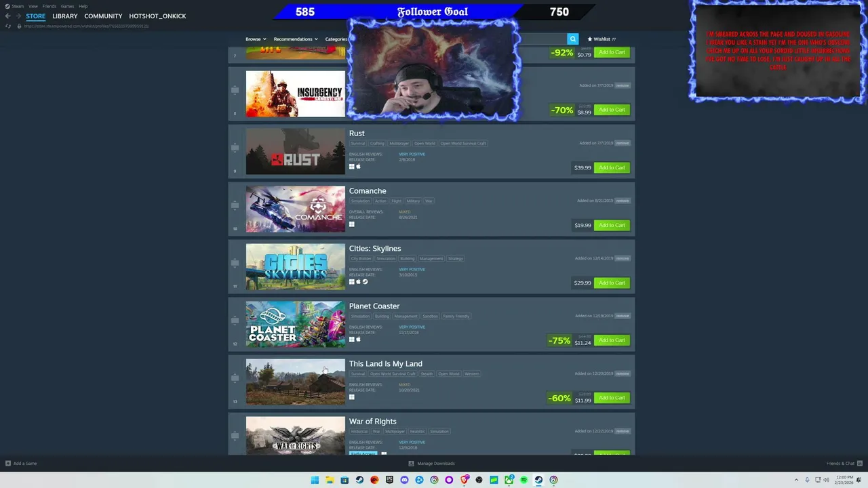Click the Planet Coaster thumbnail

click(295, 325)
